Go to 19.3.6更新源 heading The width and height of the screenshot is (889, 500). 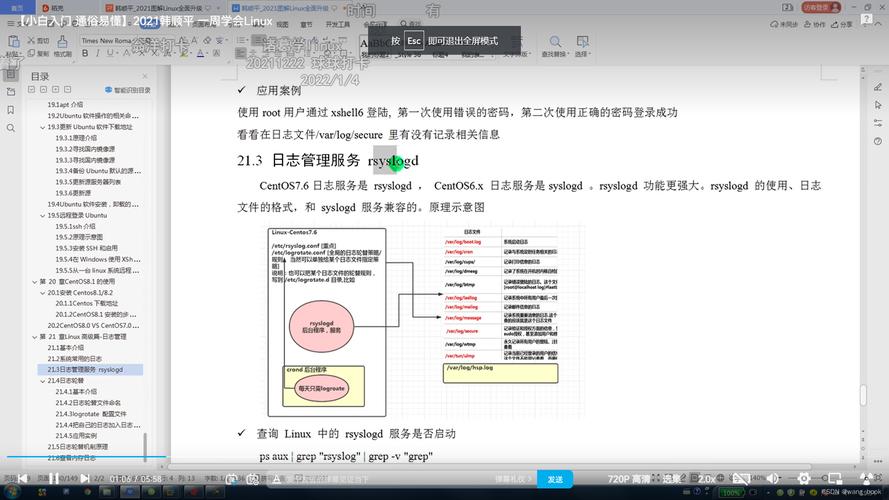73,193
